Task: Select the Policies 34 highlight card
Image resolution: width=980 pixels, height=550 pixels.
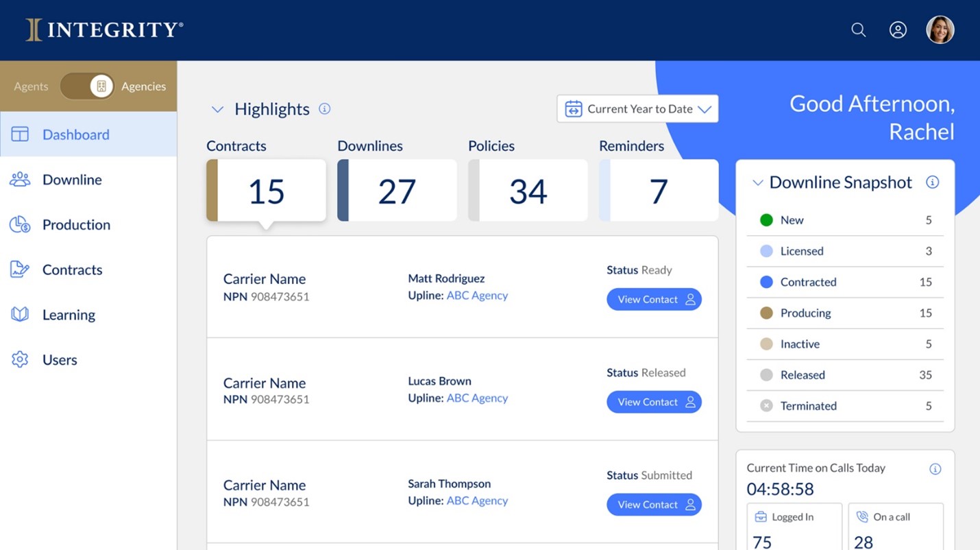Action: click(528, 191)
